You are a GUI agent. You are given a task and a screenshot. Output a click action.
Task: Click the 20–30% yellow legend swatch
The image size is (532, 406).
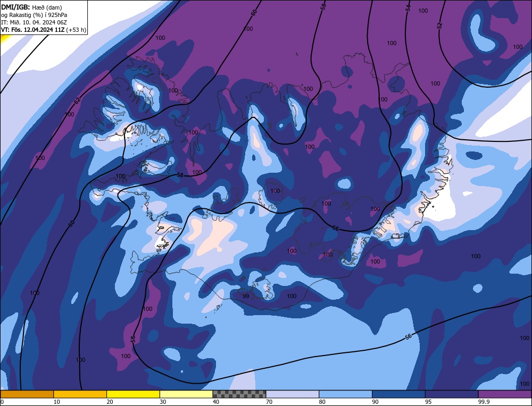(133, 394)
